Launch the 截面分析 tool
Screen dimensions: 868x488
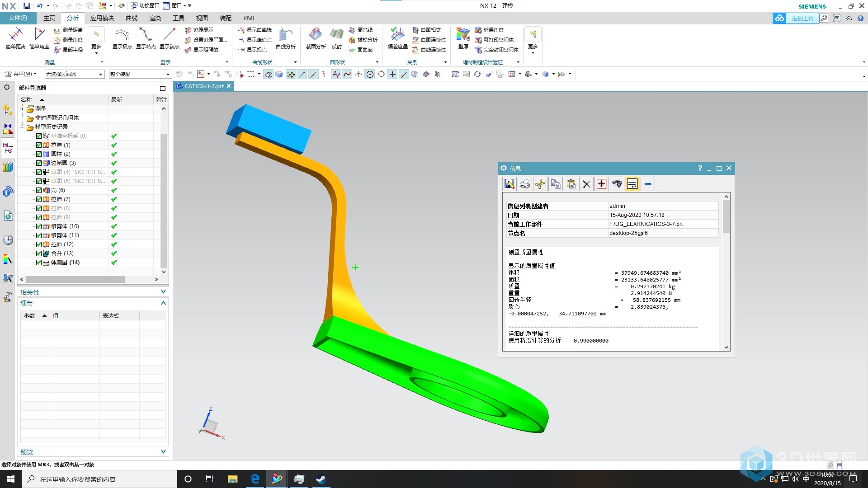click(316, 38)
